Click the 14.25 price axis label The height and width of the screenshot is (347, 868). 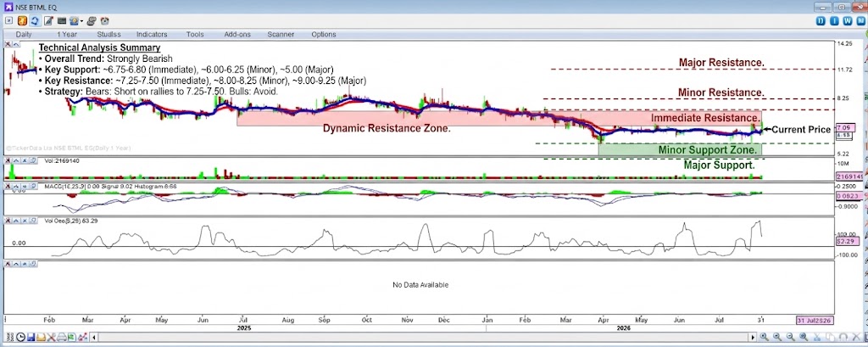844,43
